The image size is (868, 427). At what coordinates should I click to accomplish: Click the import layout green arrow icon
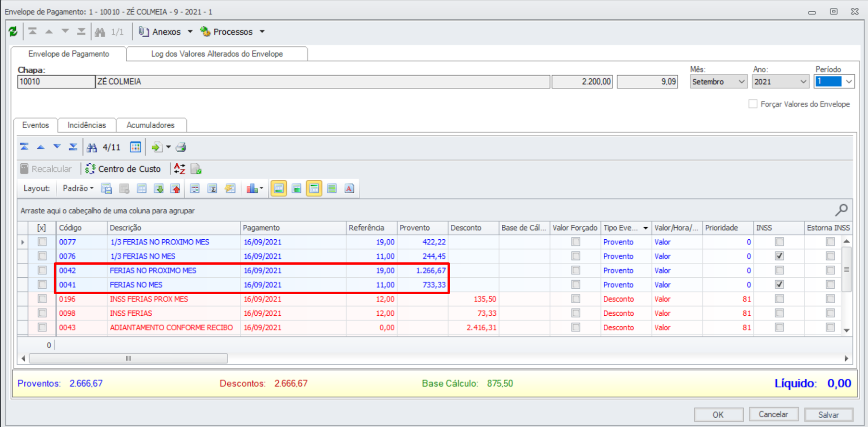click(x=159, y=189)
